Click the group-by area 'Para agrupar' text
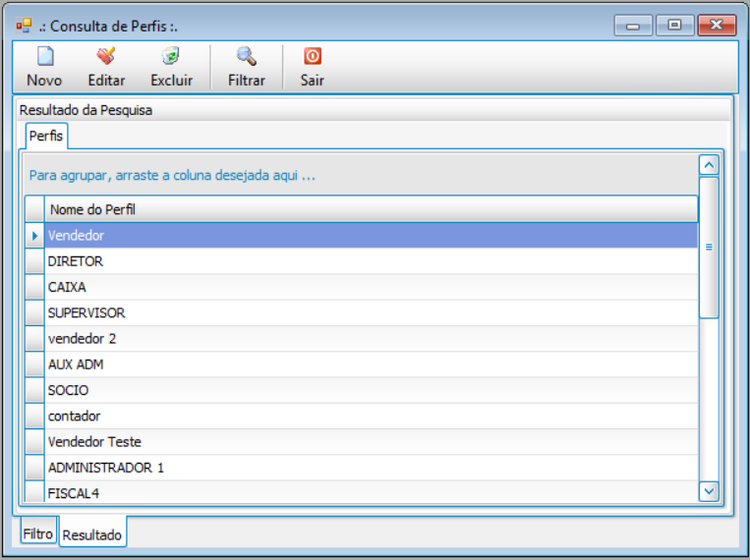 coord(172,176)
